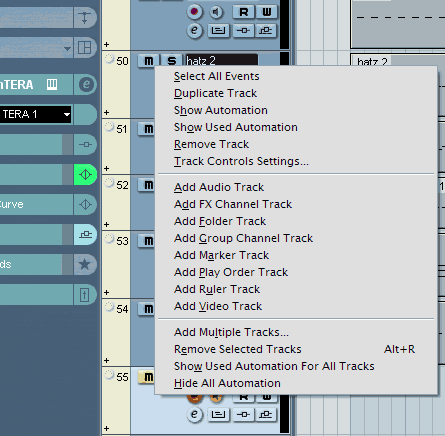Choose Add Ruler Track
The image size is (445, 436).
217,289
